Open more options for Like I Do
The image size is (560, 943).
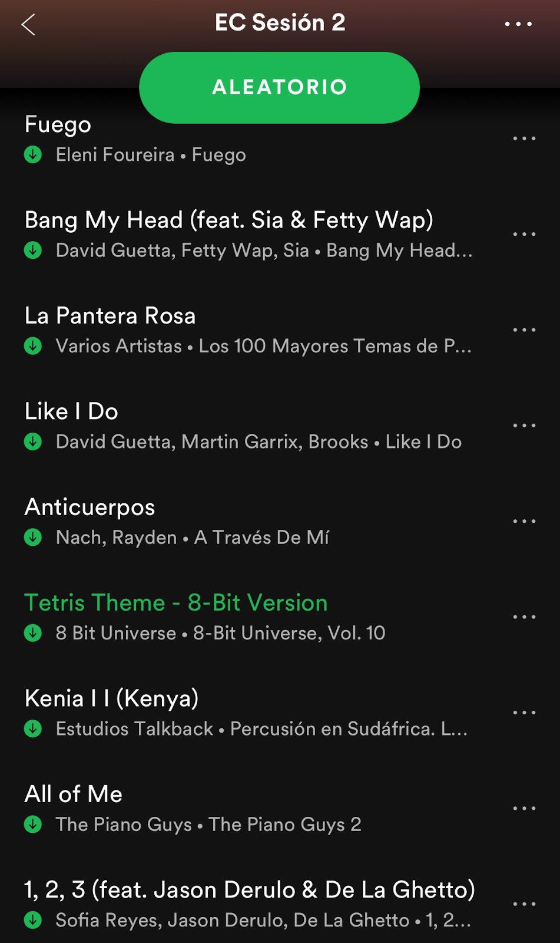[x=524, y=426]
